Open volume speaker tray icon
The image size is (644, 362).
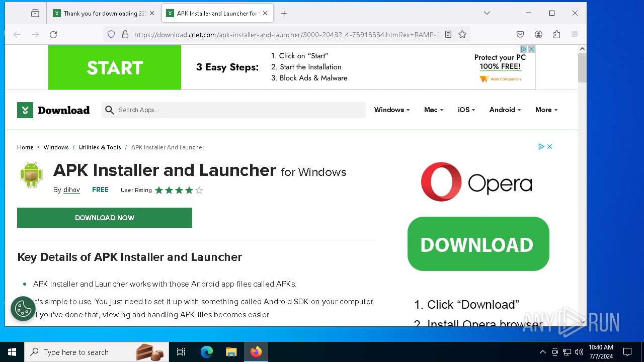point(579,352)
